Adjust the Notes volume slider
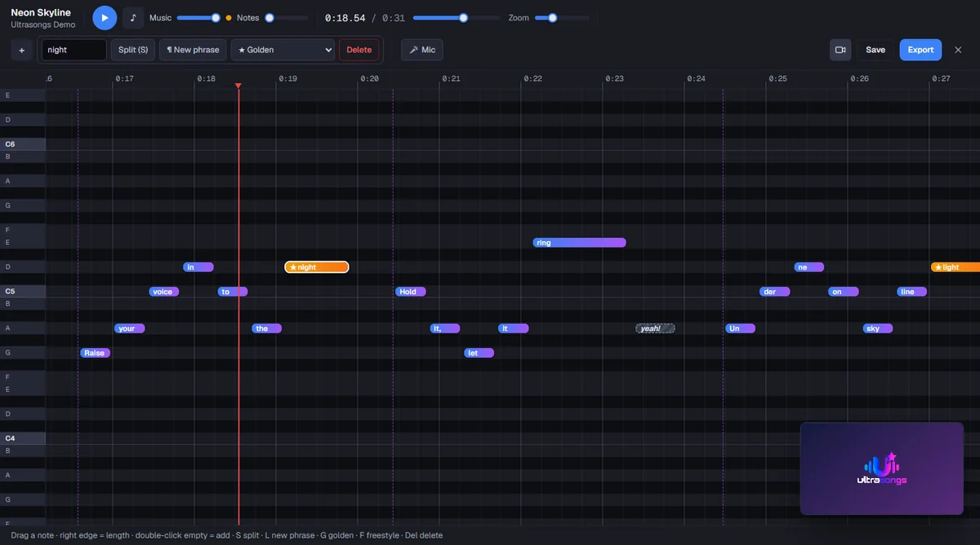The height and width of the screenshot is (545, 980). [x=286, y=18]
